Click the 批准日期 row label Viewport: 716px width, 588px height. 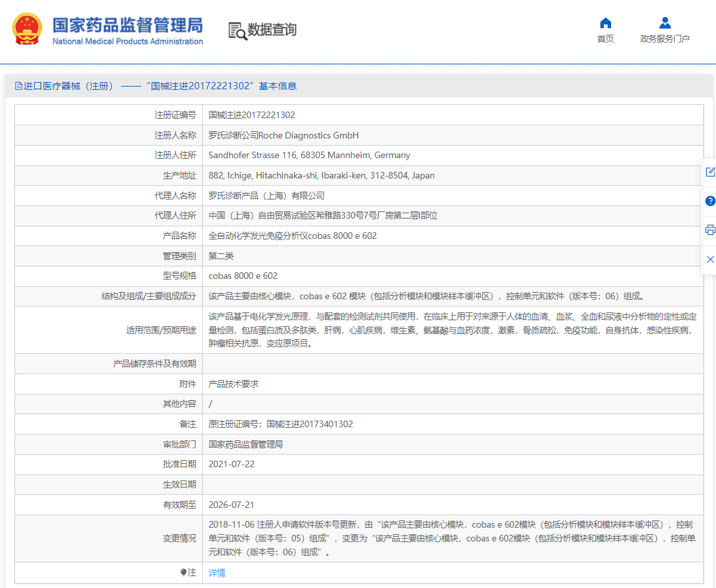coord(179,464)
